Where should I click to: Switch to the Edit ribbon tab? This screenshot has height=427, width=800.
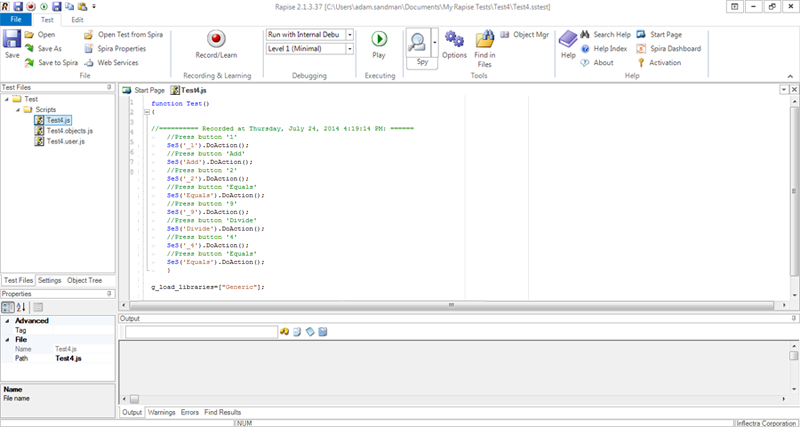tap(77, 20)
